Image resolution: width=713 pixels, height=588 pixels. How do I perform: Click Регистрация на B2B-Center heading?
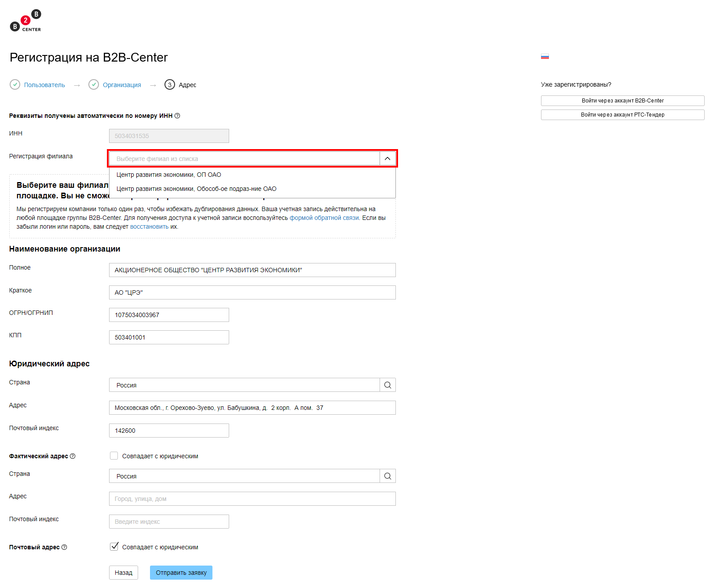(x=88, y=58)
